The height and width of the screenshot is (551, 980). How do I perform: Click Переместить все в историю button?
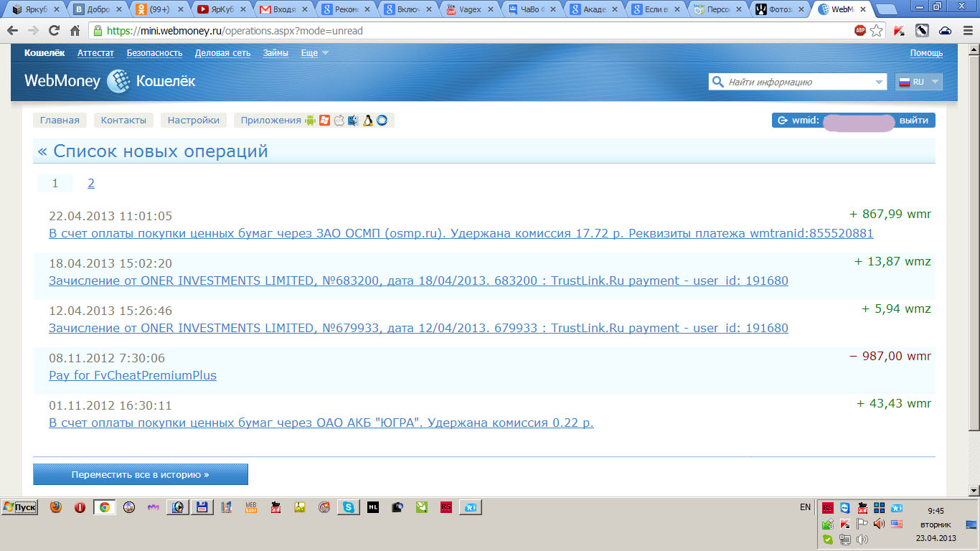(141, 475)
